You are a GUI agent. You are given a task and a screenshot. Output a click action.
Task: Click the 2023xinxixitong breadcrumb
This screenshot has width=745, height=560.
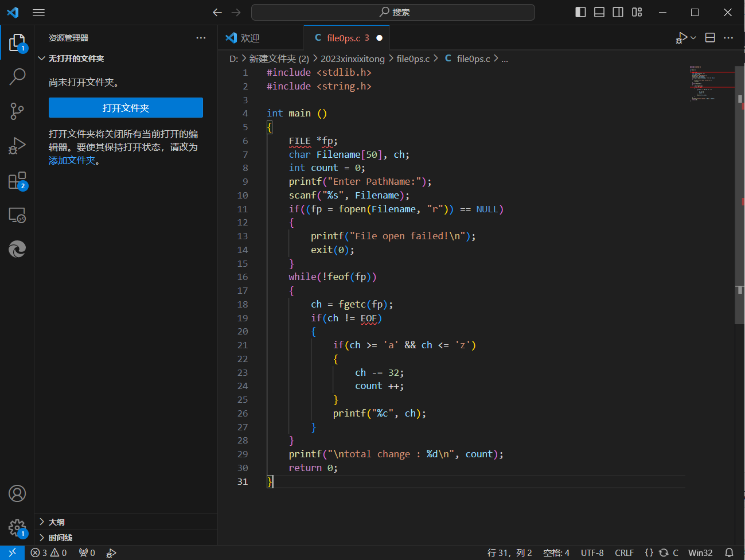(x=353, y=59)
